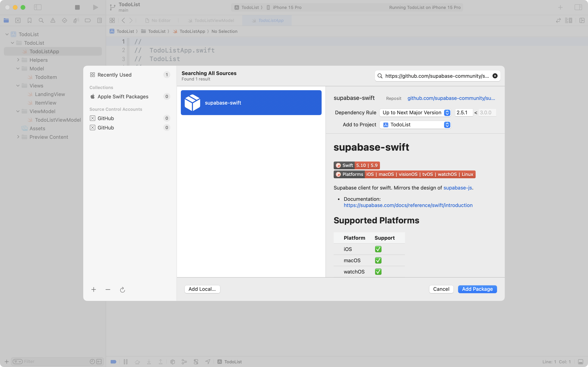Open the Find navigator magnifier icon
Image resolution: width=588 pixels, height=367 pixels.
coord(41,20)
